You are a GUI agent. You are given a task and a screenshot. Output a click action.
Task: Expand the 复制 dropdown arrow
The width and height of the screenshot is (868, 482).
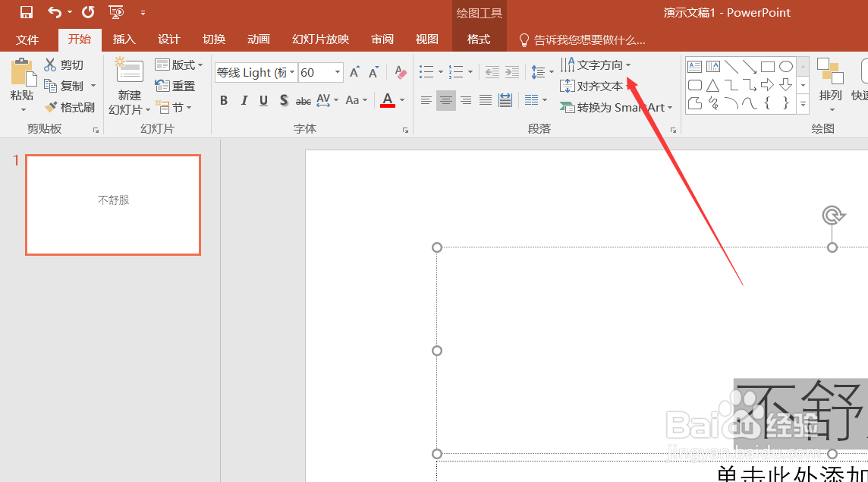(x=93, y=86)
